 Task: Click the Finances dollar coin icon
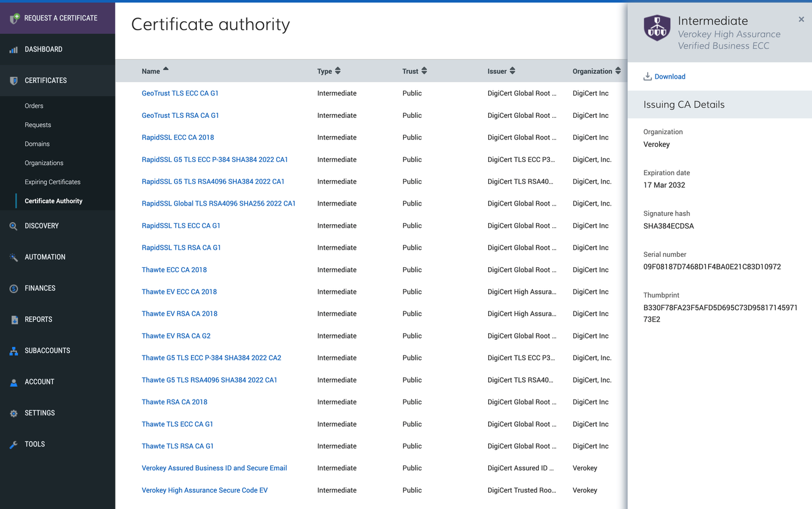13,288
